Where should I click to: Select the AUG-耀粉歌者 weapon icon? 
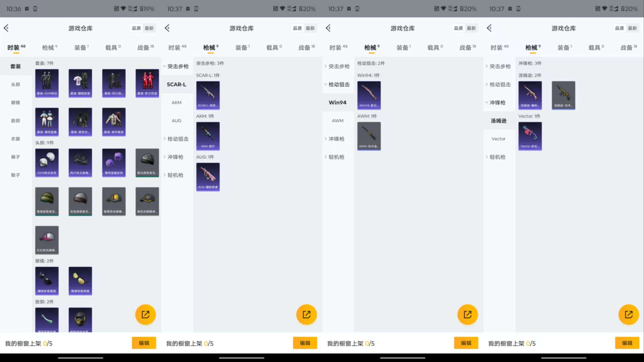[208, 177]
